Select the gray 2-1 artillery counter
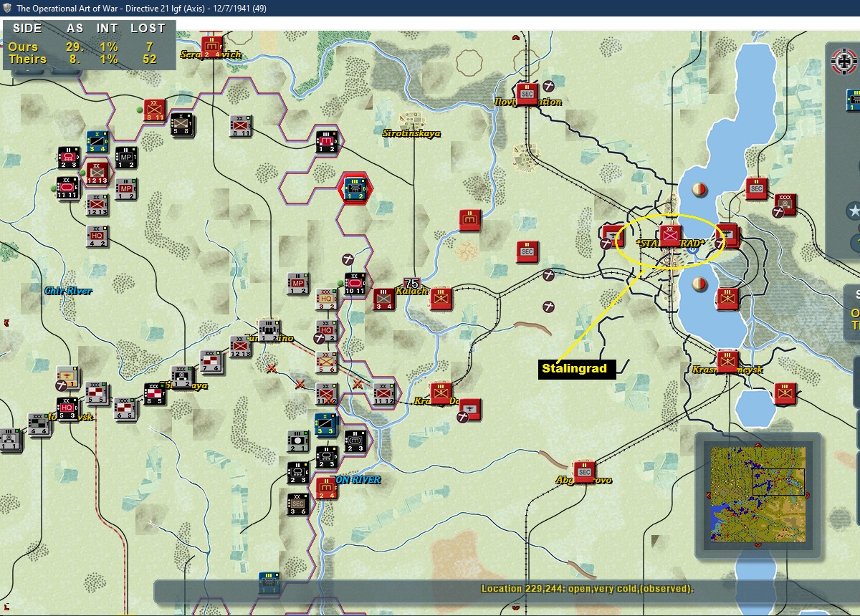Screen dimensions: 860x616 [x=298, y=441]
